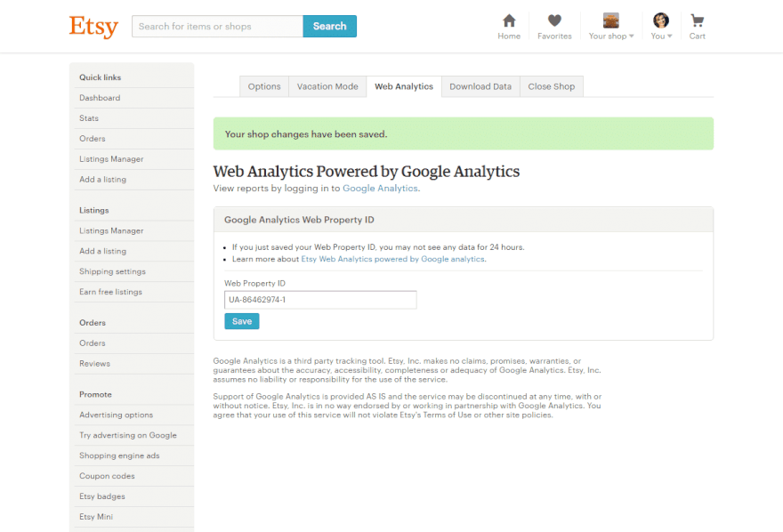Screen dimensions: 783x532
Task: Switch to the Options tab
Action: point(264,86)
